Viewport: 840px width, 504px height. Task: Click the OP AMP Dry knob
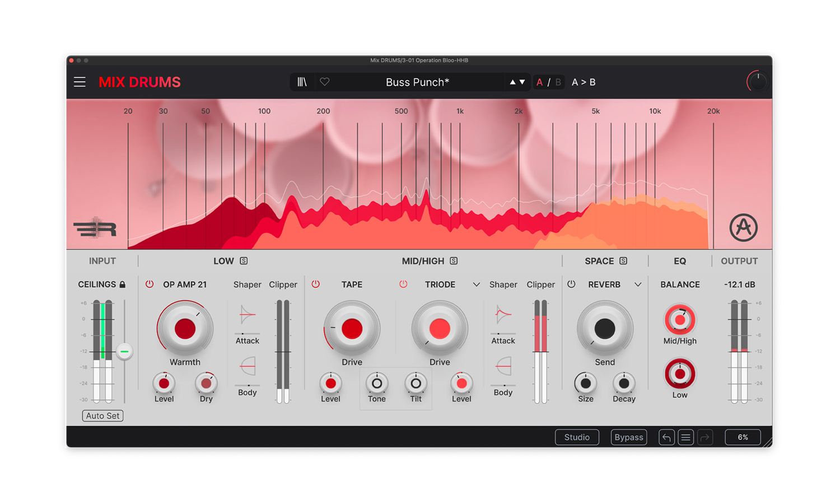(x=206, y=384)
